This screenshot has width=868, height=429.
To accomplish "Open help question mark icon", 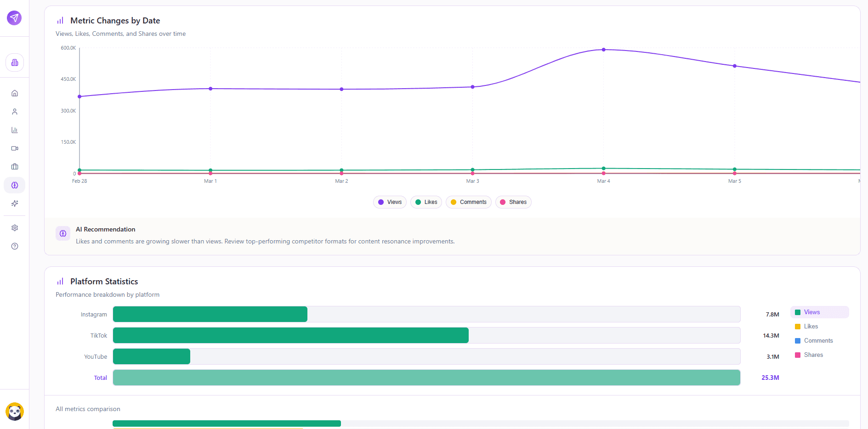I will [x=15, y=246].
